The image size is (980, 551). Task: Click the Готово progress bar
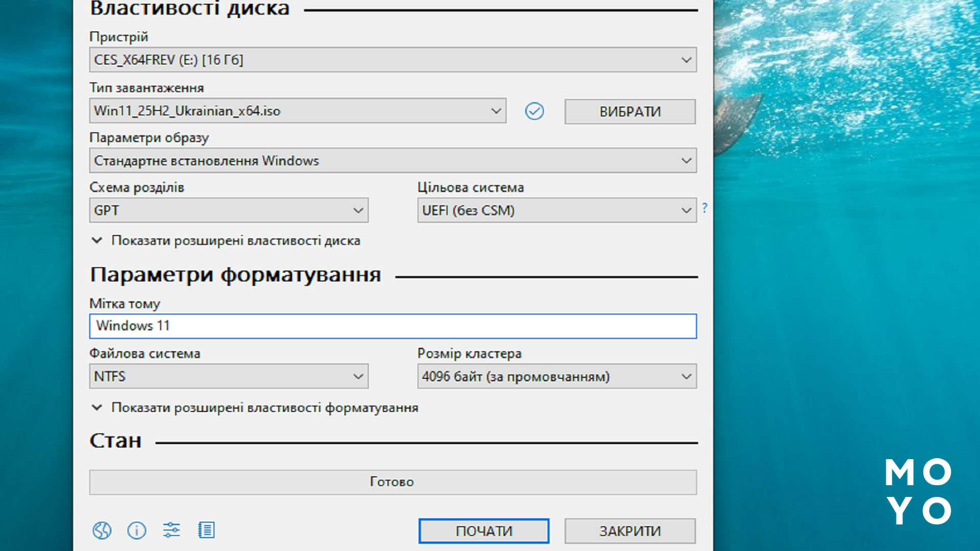point(392,481)
